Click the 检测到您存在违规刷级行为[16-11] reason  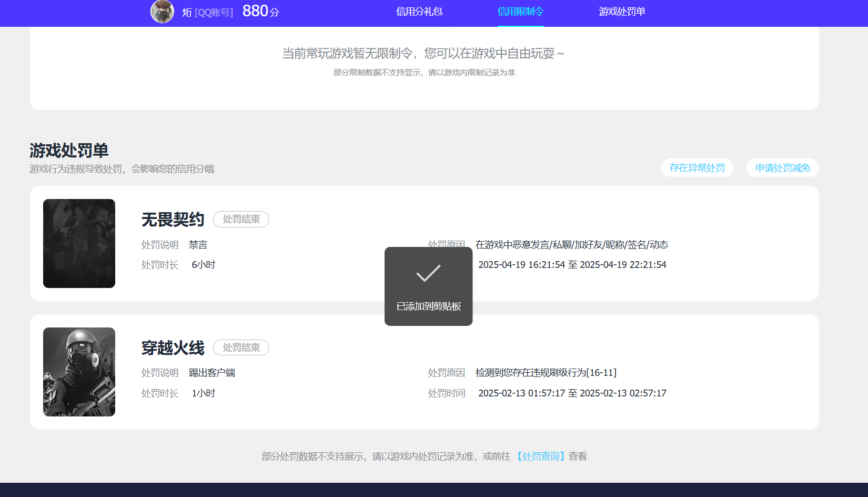point(546,373)
